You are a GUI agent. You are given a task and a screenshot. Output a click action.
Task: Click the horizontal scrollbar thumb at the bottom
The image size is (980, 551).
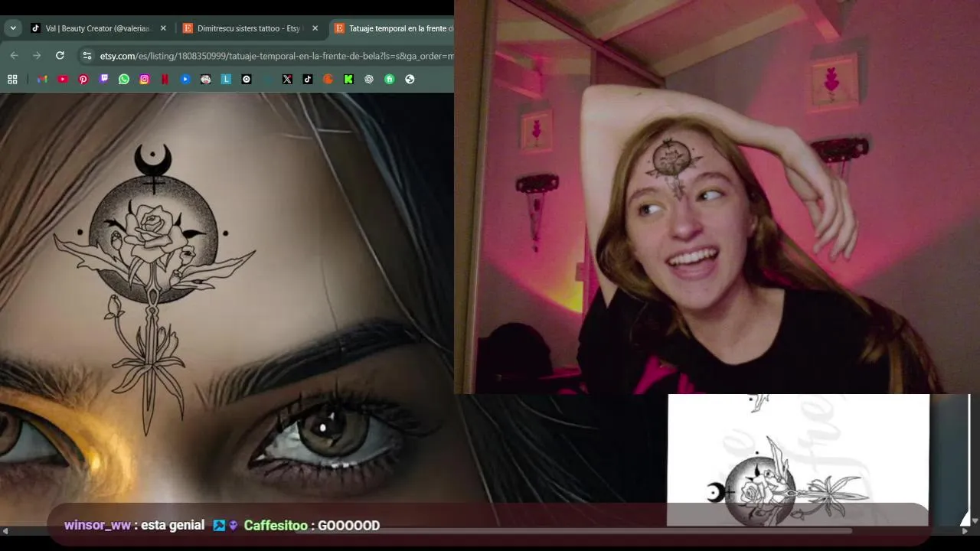[573, 530]
